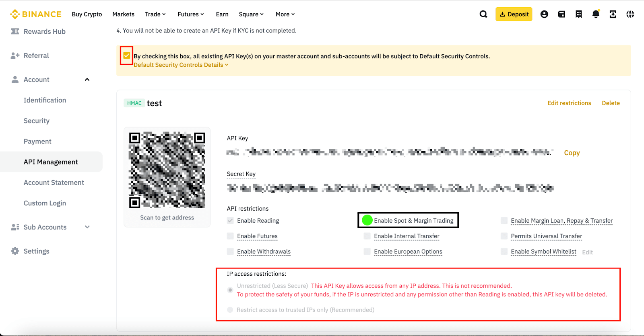Viewport: 644px width, 336px height.
Task: Open Earn in top navigation
Action: 222,14
